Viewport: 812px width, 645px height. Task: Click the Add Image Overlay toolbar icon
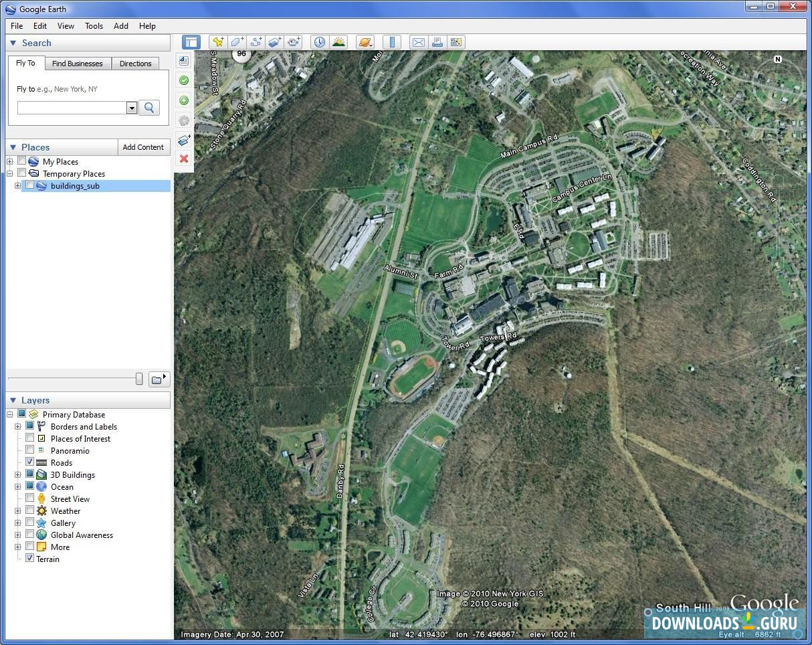tap(274, 42)
